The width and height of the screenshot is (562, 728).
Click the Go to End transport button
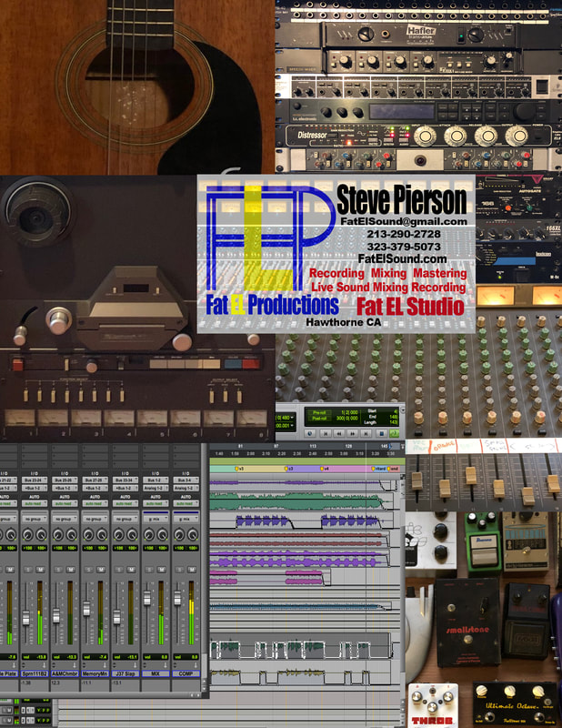[366, 433]
